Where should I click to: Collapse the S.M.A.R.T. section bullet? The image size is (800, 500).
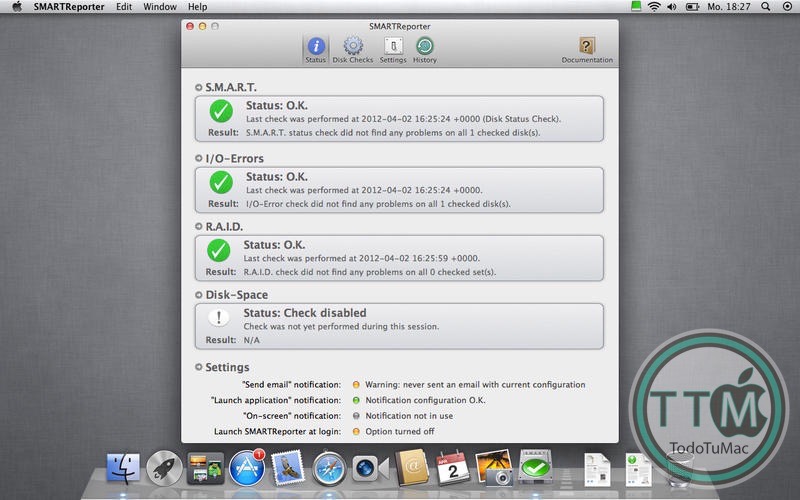point(198,88)
